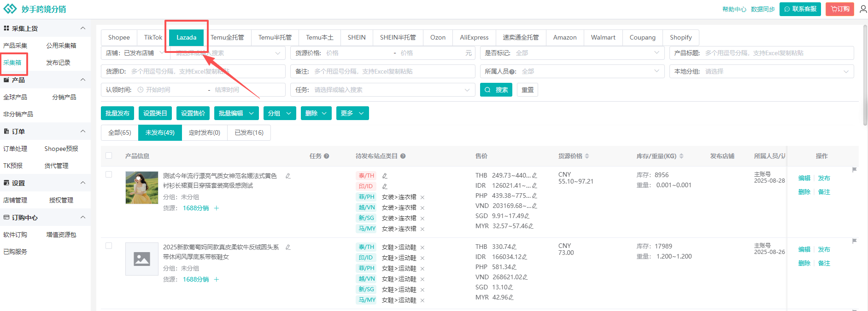Click the 搜索 button
Viewport: 868px width, 311px height.
click(496, 90)
